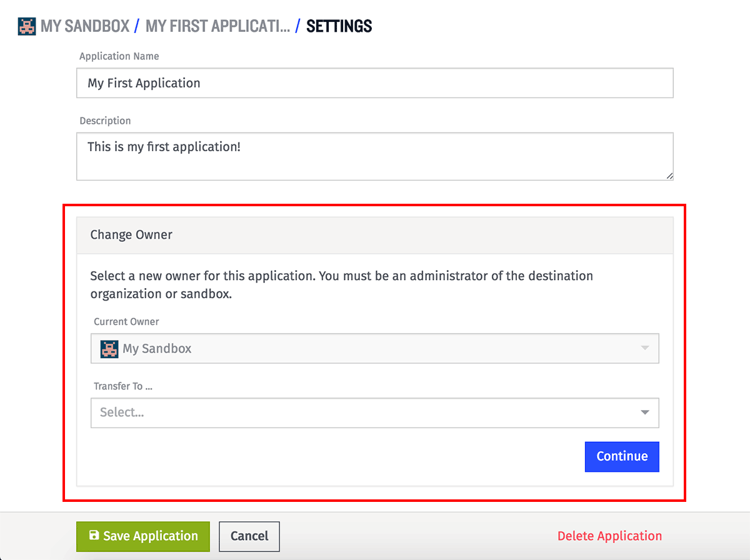Image resolution: width=750 pixels, height=560 pixels.
Task: Click into the Description text area
Action: tap(375, 156)
